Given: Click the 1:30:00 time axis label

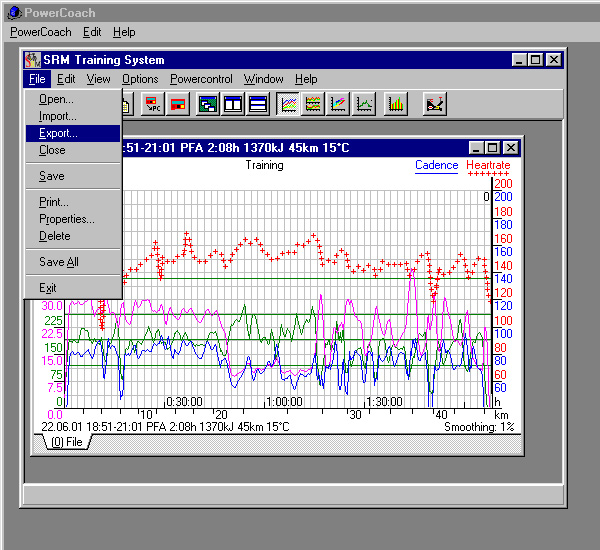Looking at the screenshot, I should [x=384, y=402].
